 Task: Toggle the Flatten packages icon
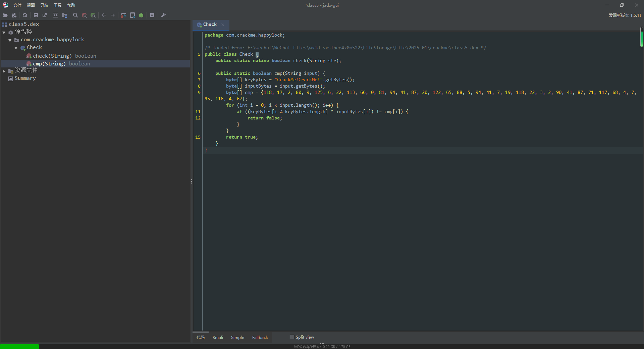click(x=65, y=15)
